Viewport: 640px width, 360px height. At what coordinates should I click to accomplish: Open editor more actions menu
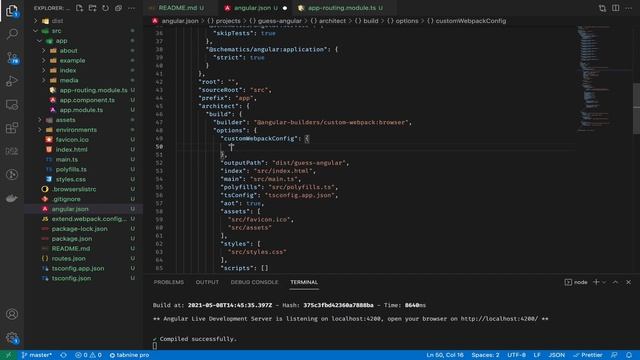(629, 8)
